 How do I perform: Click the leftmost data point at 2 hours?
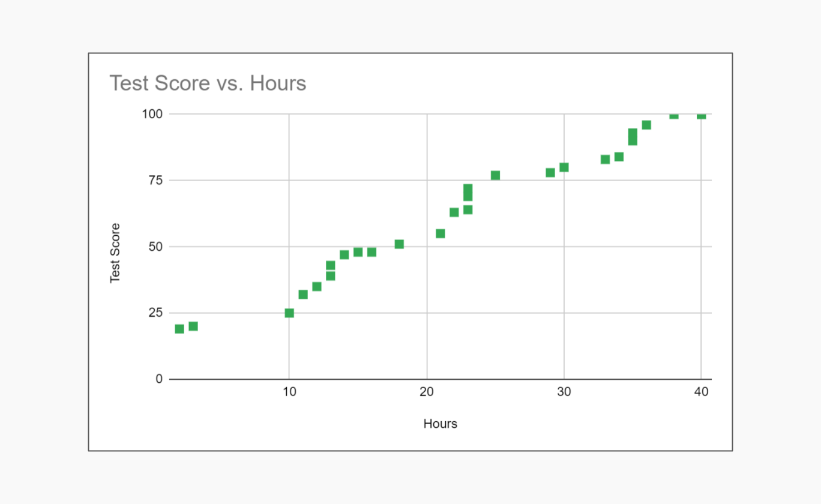point(179,329)
